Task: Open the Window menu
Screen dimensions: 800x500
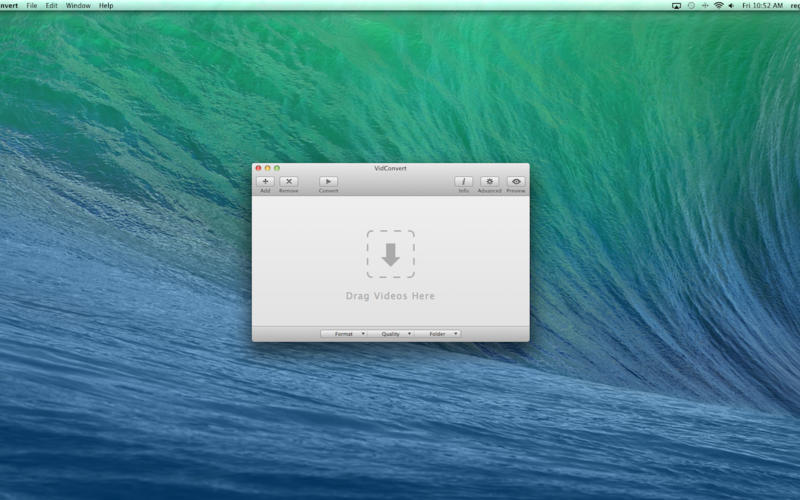Action: (x=78, y=6)
